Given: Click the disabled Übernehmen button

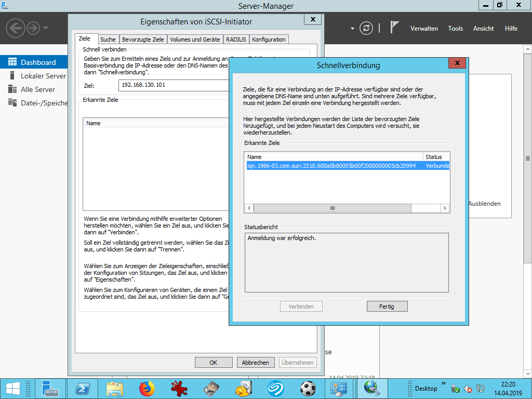Looking at the screenshot, I should (298, 362).
